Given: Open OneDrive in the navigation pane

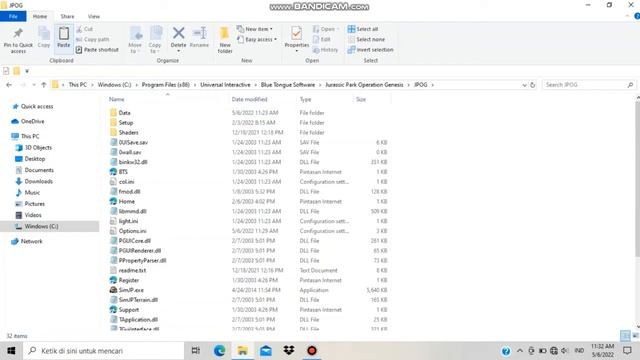Looking at the screenshot, I should [32, 121].
